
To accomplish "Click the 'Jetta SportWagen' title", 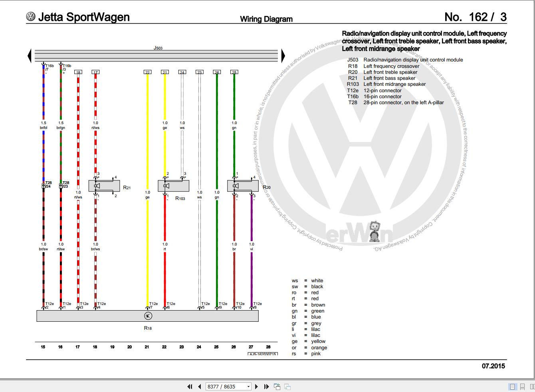I will coord(84,17).
